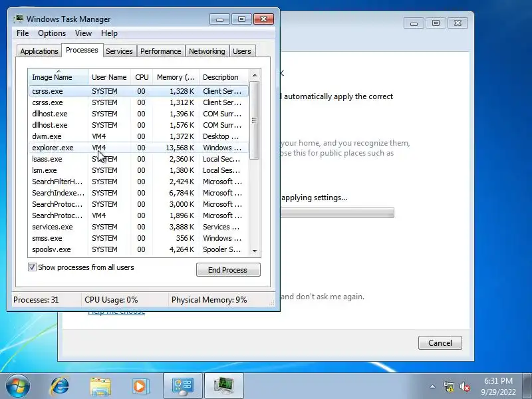Select the lsm.exe process row
The height and width of the screenshot is (399, 532).
[138, 170]
